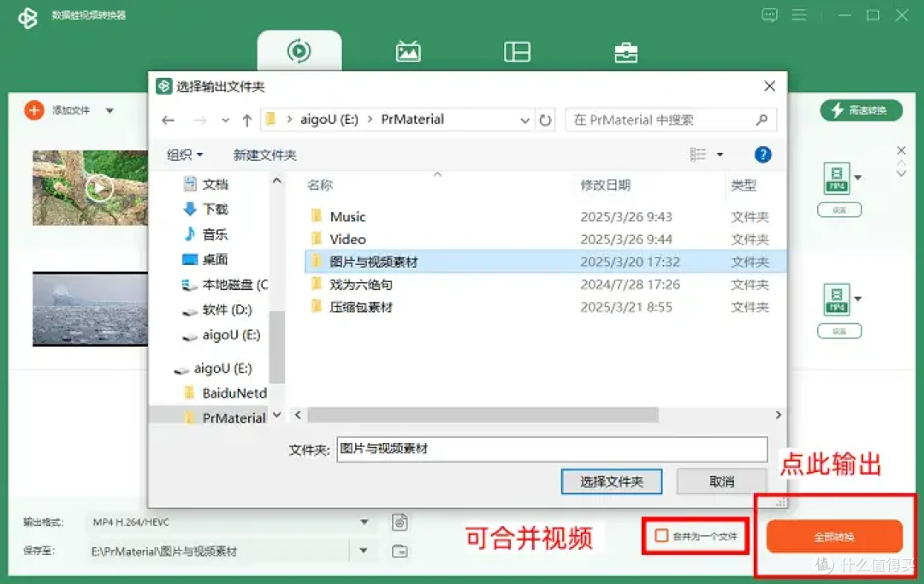924x584 pixels.
Task: Click 取消 button
Action: (722, 481)
